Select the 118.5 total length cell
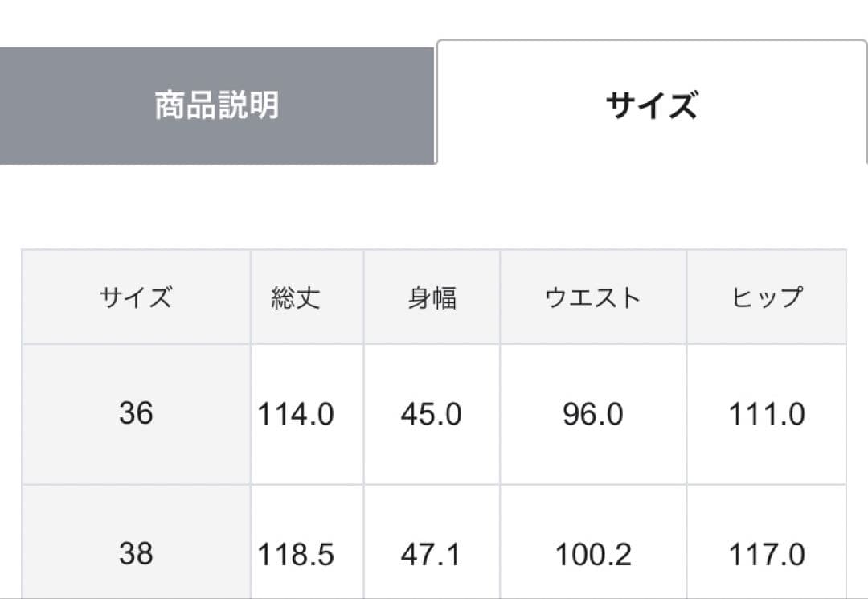The height and width of the screenshot is (599, 868). tap(296, 555)
